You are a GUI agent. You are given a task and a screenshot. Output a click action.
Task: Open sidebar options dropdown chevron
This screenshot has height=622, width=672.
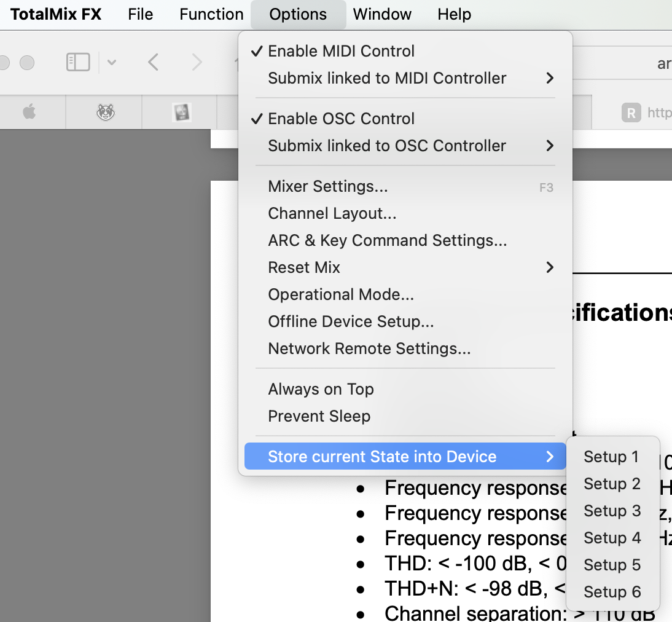point(112,63)
